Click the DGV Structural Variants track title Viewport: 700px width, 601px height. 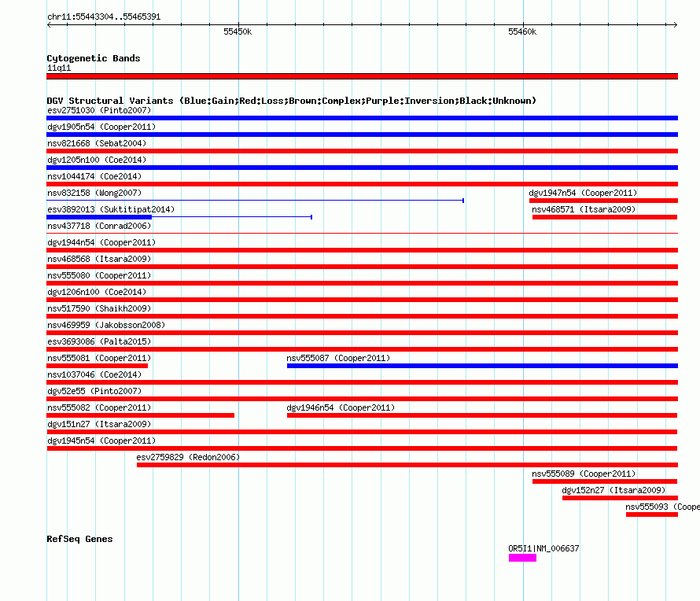tap(291, 101)
